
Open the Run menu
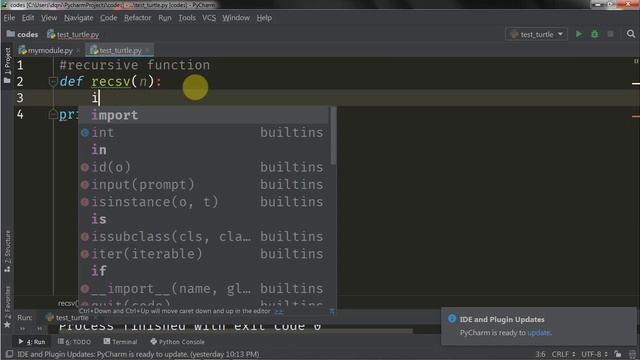click(165, 18)
